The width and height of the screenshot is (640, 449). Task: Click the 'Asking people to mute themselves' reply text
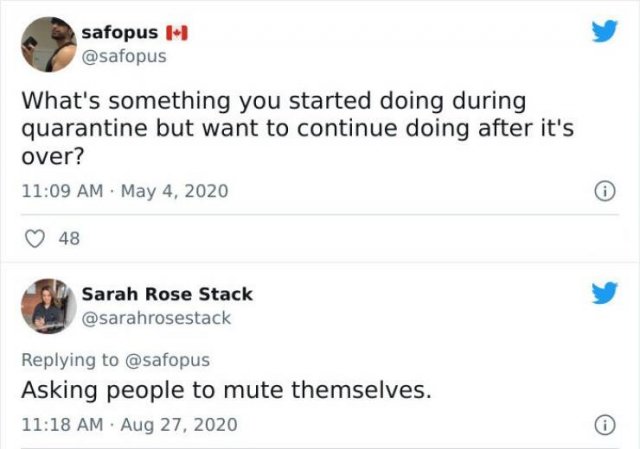point(227,390)
